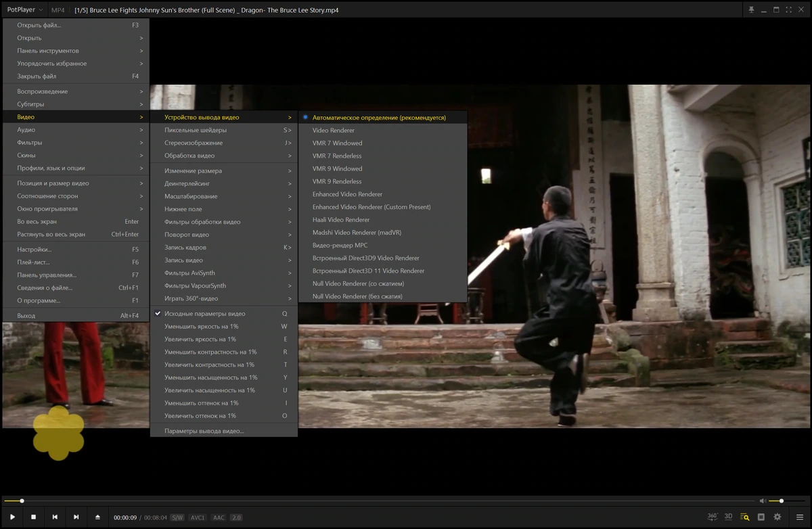812x529 pixels.
Task: Select VMR 9 Windowed renderer
Action: pyautogui.click(x=382, y=169)
